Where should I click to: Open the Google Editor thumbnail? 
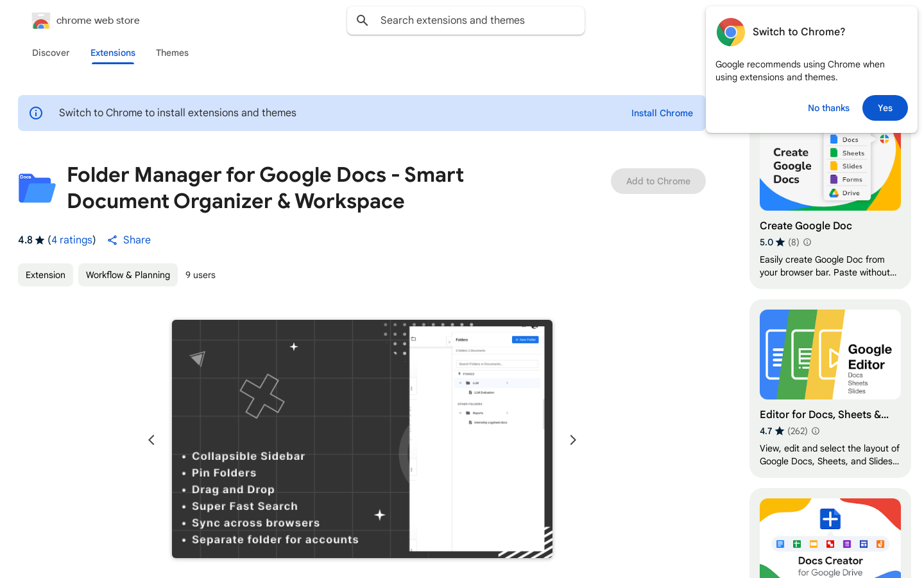pos(830,355)
